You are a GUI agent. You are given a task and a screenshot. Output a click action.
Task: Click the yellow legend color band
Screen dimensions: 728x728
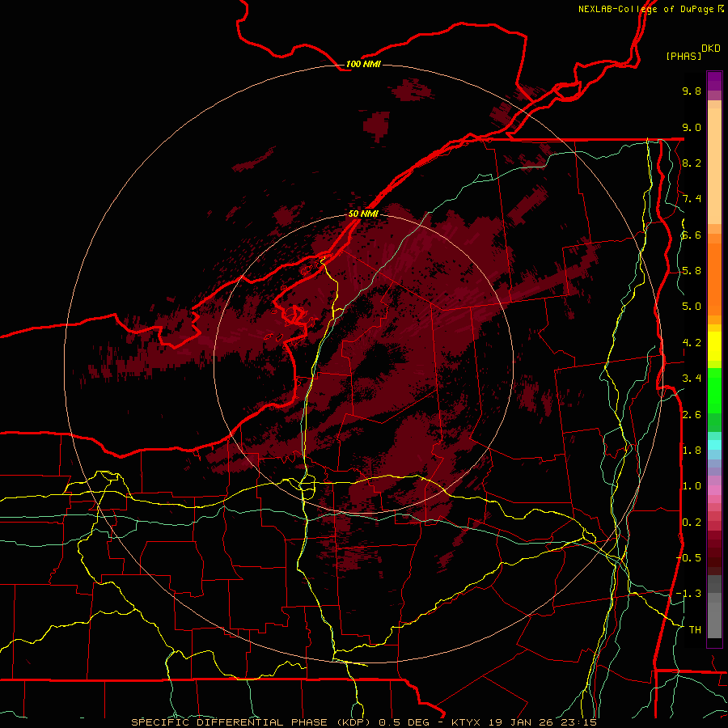click(714, 346)
